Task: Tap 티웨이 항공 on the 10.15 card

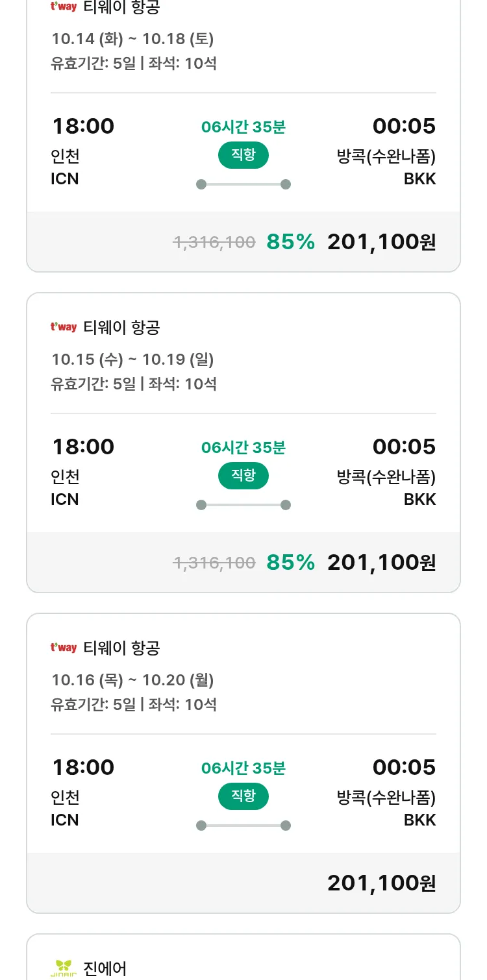Action: (x=121, y=328)
